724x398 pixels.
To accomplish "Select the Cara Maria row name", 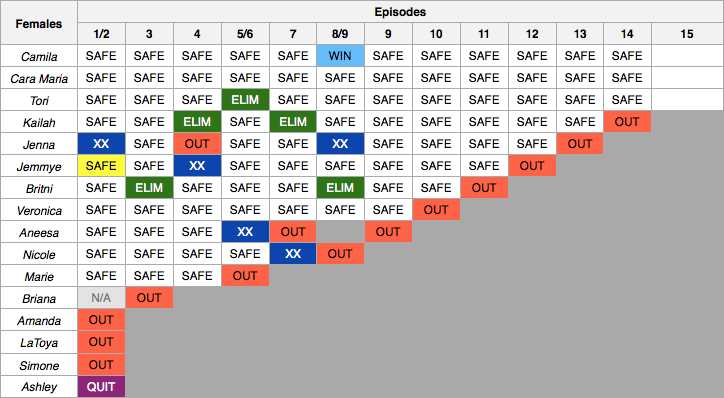I will 39,78.
